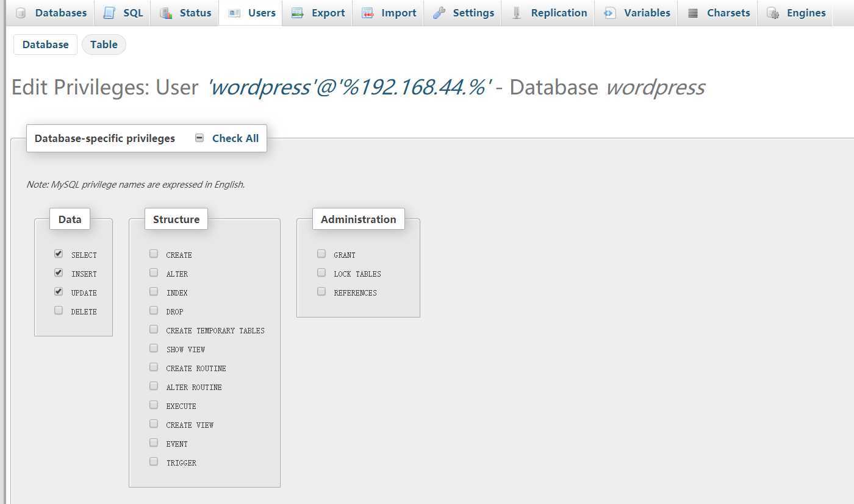Click the TRIGGER privilege label
This screenshot has width=854, height=504.
coord(181,463)
